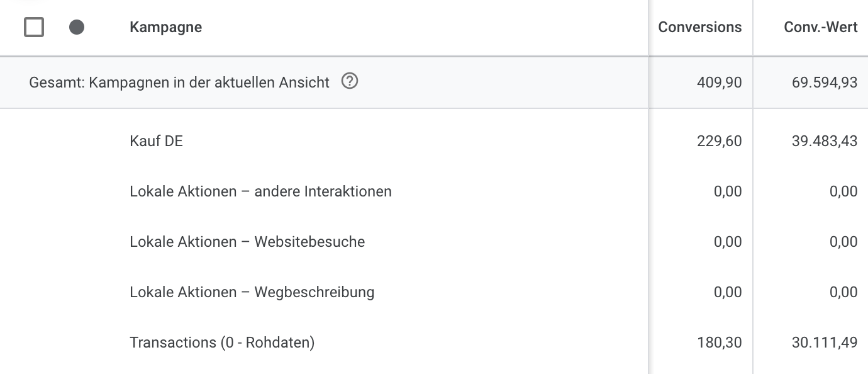Click the status dot column header
This screenshot has width=868, height=374.
(77, 27)
